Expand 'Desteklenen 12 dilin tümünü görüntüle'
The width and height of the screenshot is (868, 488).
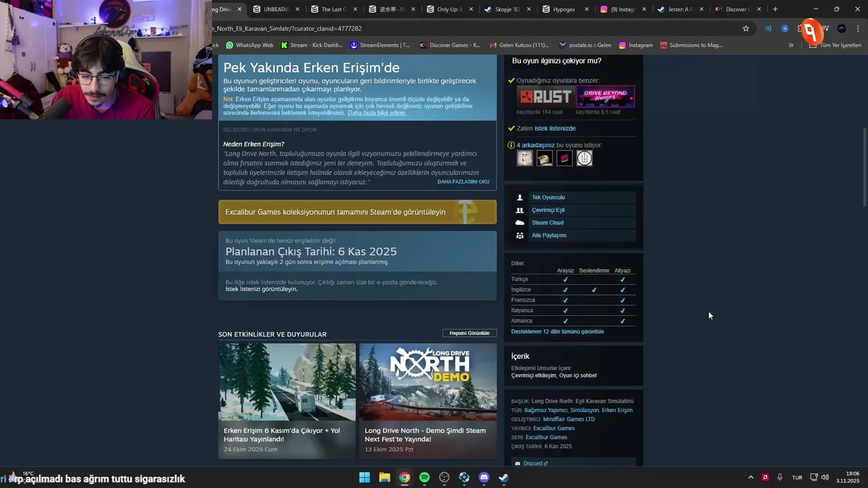(557, 331)
